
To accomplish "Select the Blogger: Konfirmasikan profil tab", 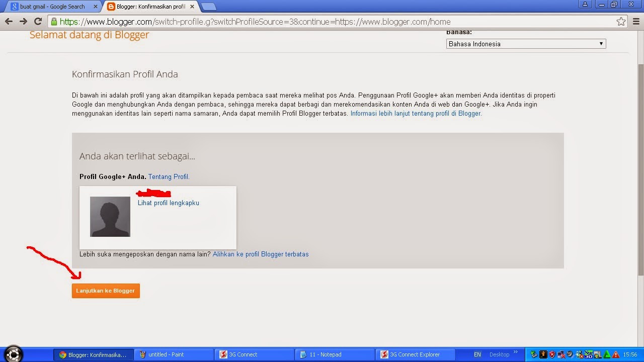I will (152, 7).
